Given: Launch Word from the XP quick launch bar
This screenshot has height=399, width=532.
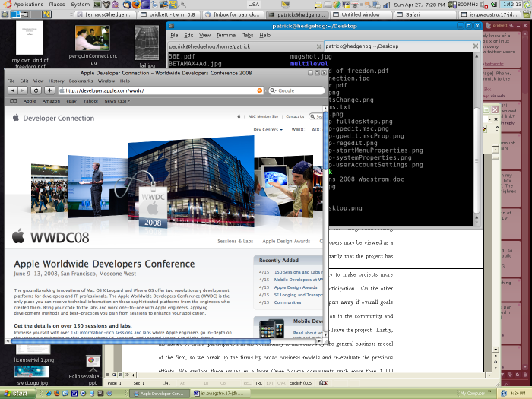Looking at the screenshot, I should (x=74, y=393).
